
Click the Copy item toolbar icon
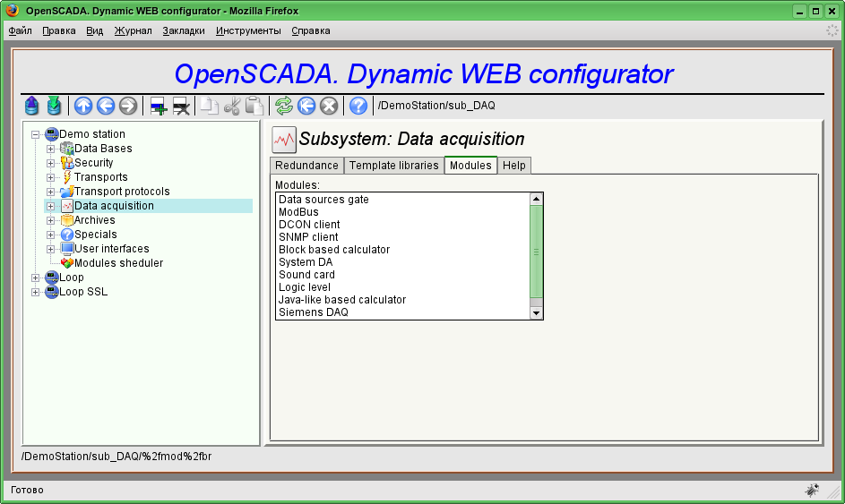tap(209, 106)
